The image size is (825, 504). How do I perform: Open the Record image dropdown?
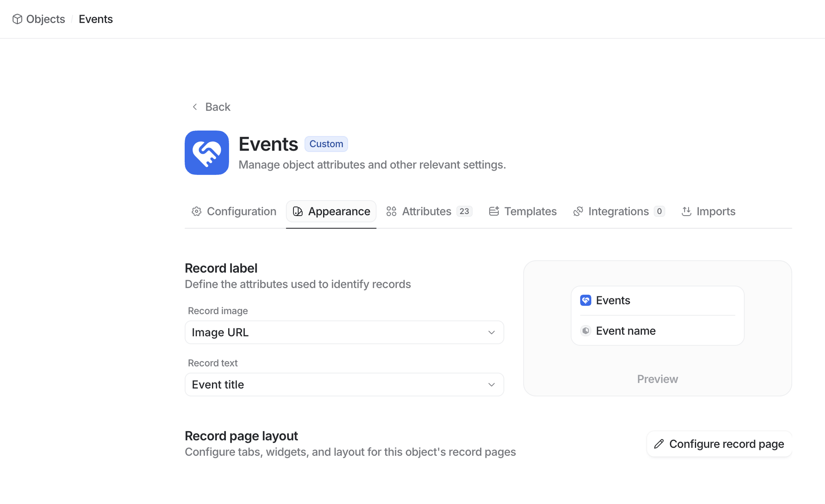click(x=344, y=332)
